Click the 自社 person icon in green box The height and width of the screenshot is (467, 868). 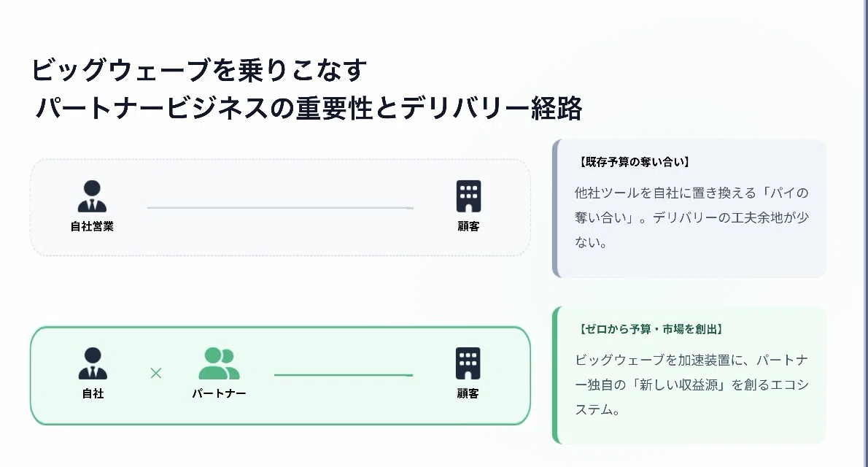point(93,363)
